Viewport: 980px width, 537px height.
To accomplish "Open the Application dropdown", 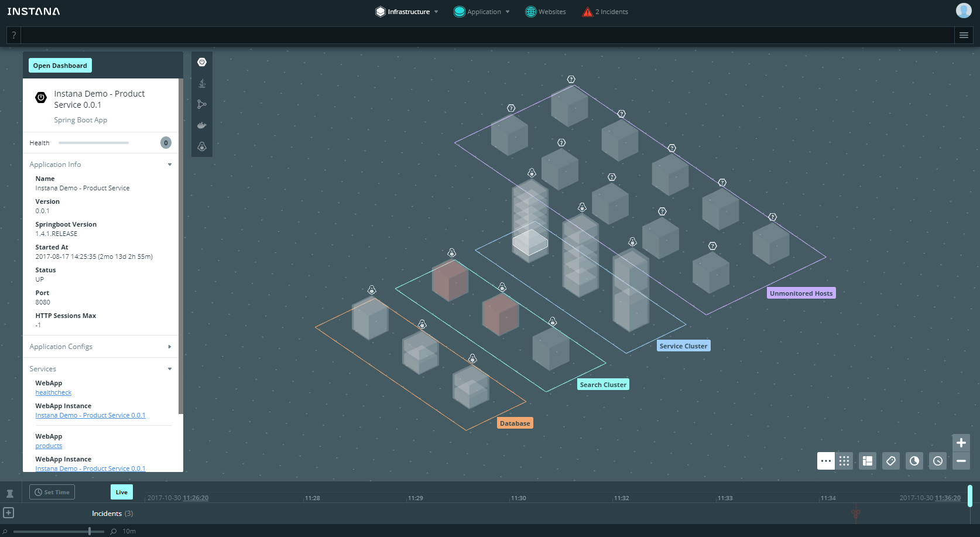I will pos(482,12).
